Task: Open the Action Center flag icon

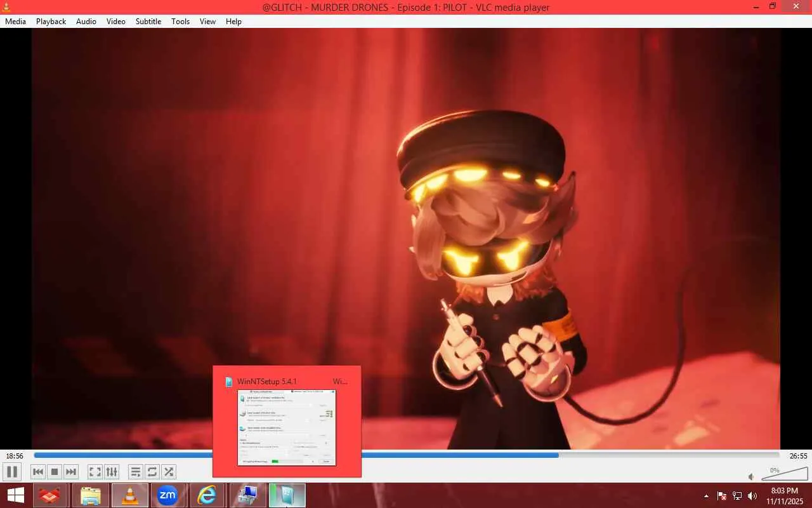Action: click(722, 496)
